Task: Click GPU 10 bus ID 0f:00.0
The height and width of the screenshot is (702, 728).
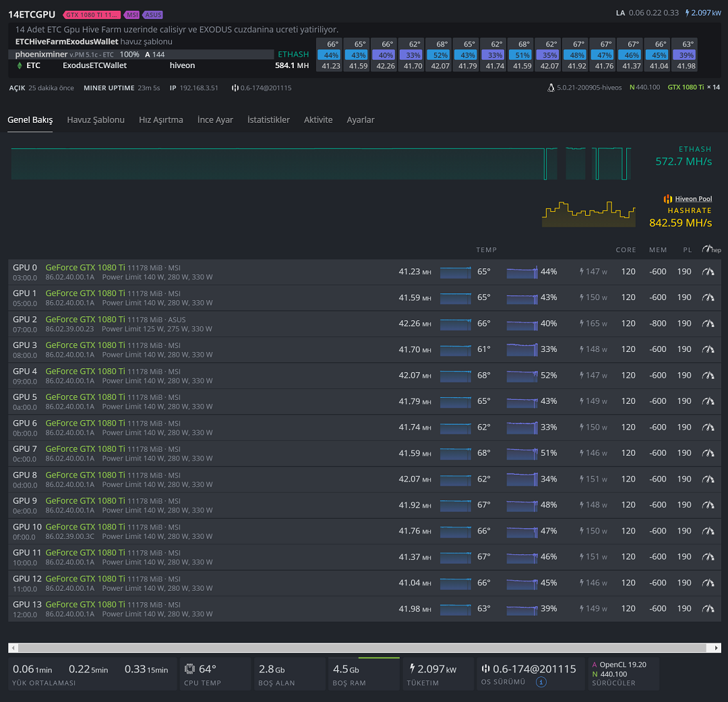Action: pos(25,537)
